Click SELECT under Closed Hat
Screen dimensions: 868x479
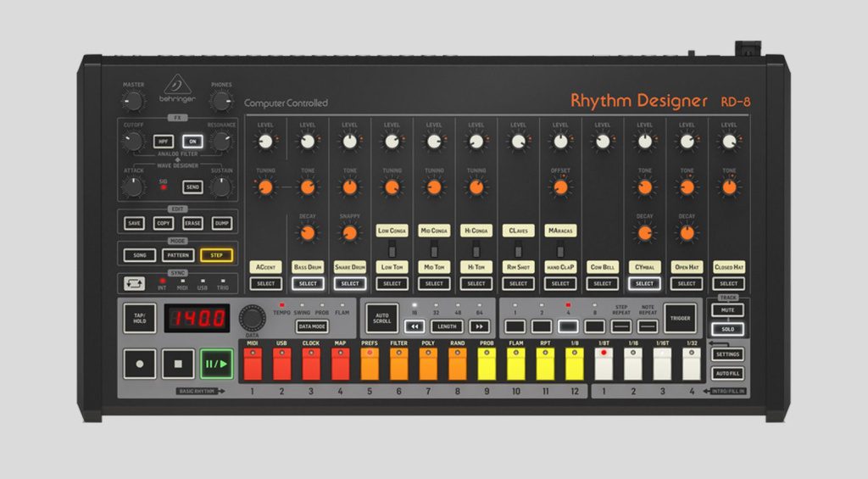tap(728, 283)
